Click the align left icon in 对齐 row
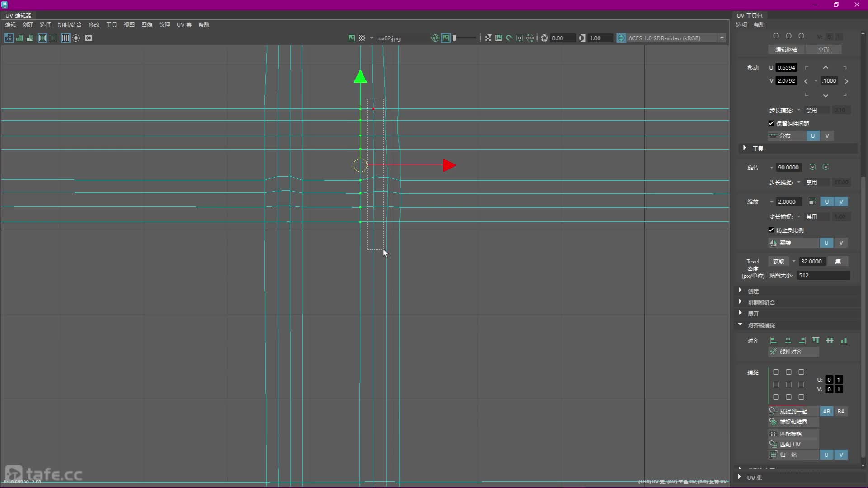 (x=773, y=341)
